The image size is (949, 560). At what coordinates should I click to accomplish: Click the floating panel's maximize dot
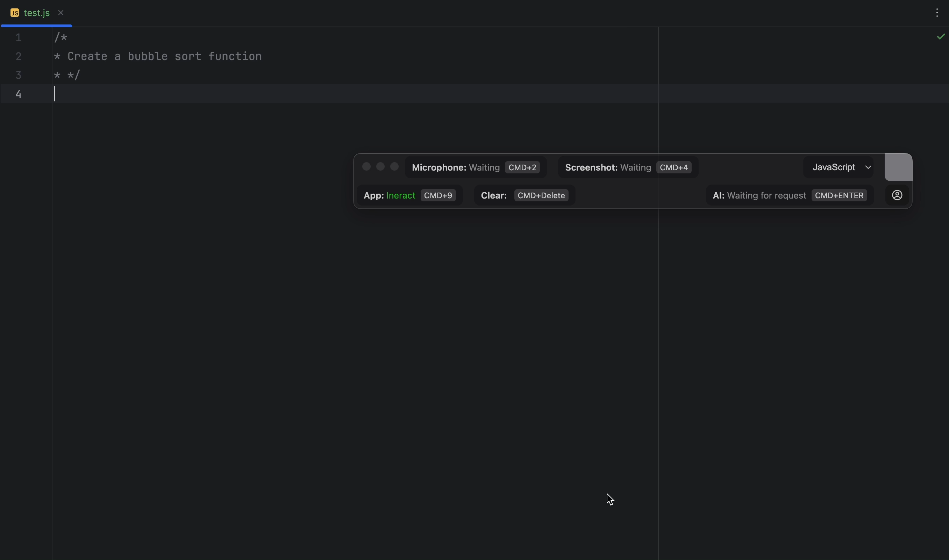[394, 167]
